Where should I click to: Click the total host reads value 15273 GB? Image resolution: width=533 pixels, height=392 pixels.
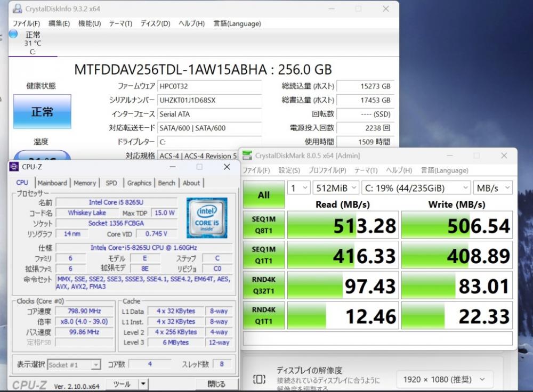click(x=365, y=86)
